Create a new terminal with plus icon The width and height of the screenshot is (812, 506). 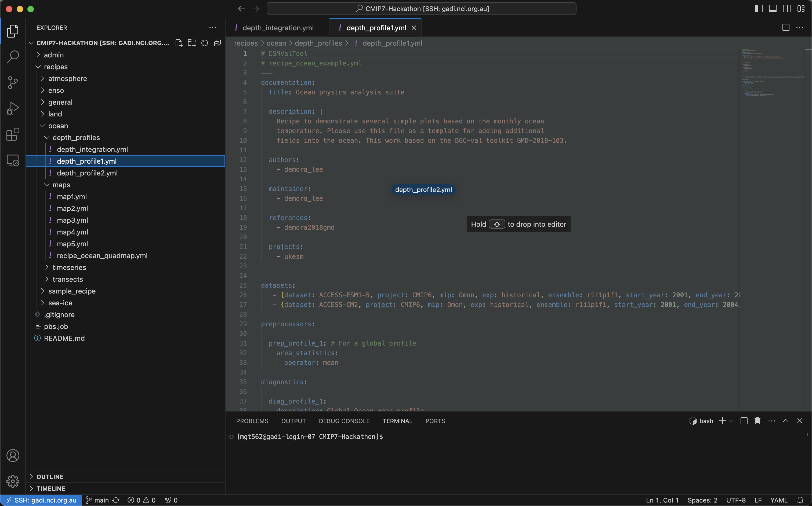722,421
